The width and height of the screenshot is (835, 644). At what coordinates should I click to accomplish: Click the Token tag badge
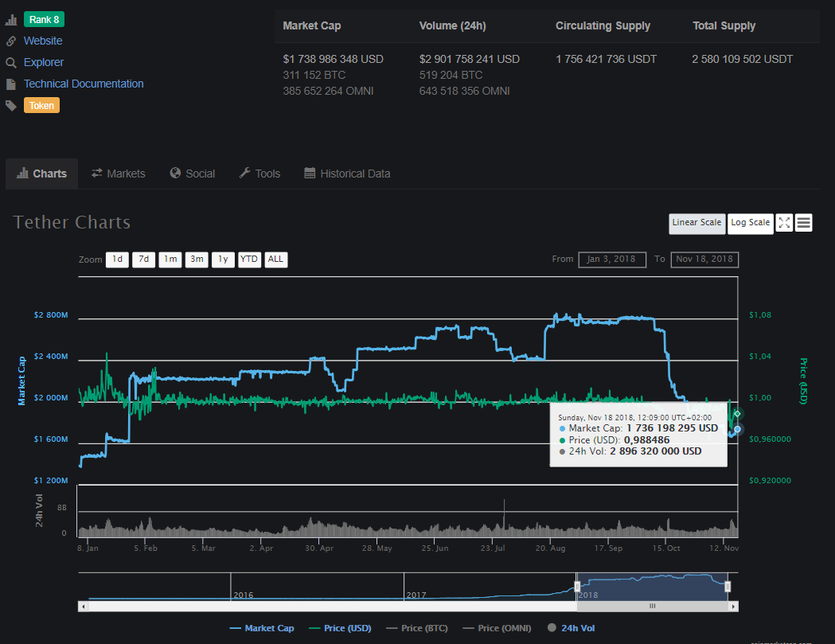coord(41,105)
